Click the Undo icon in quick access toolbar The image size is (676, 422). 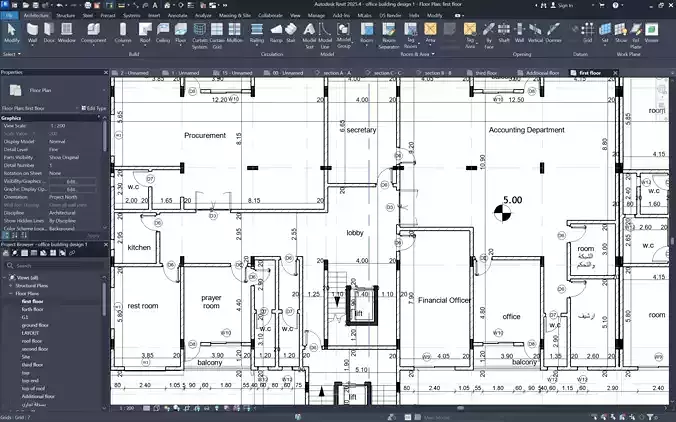(59, 5)
